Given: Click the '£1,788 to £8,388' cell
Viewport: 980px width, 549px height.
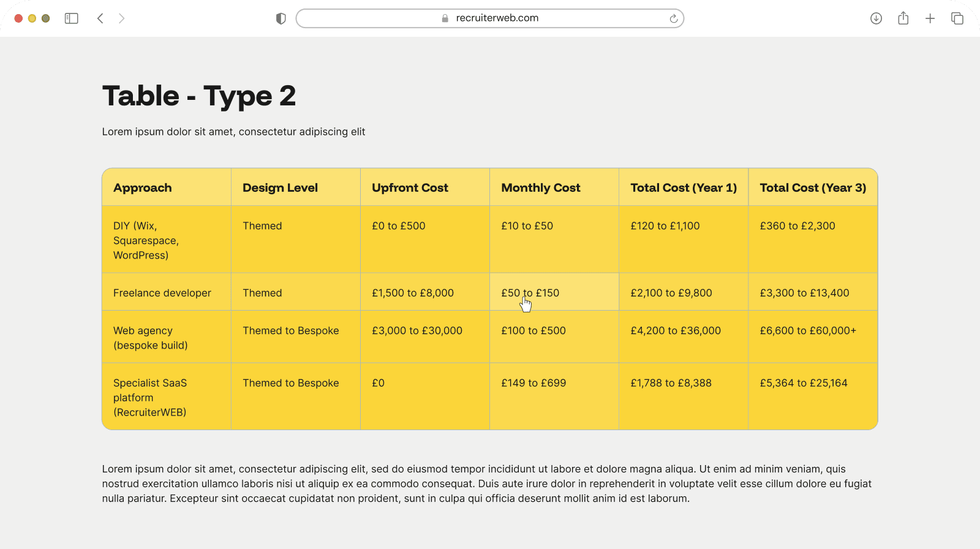Looking at the screenshot, I should 684,396.
